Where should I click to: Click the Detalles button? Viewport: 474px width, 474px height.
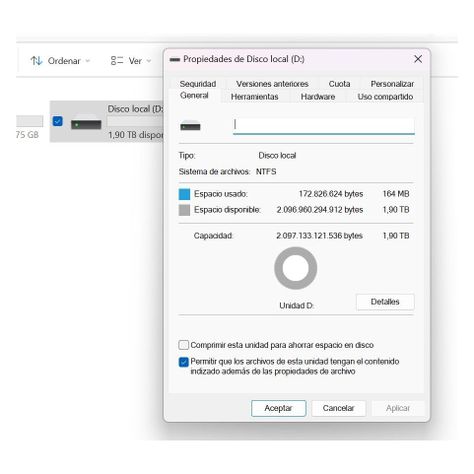385,302
